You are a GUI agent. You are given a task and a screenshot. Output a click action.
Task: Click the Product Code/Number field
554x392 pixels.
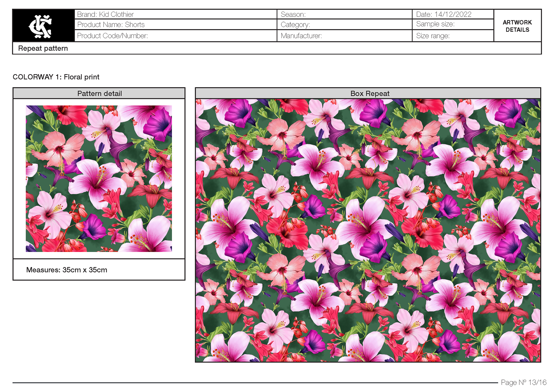click(x=112, y=36)
